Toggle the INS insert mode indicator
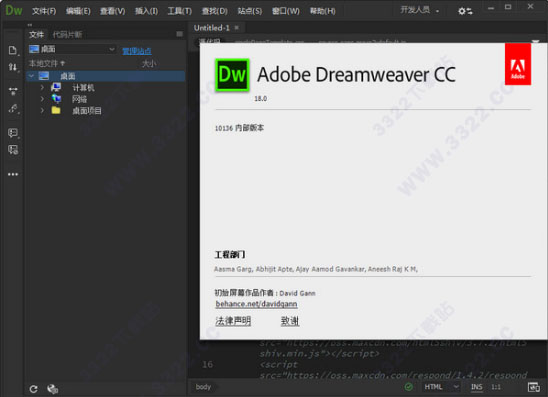This screenshot has height=397, width=548. tap(476, 387)
